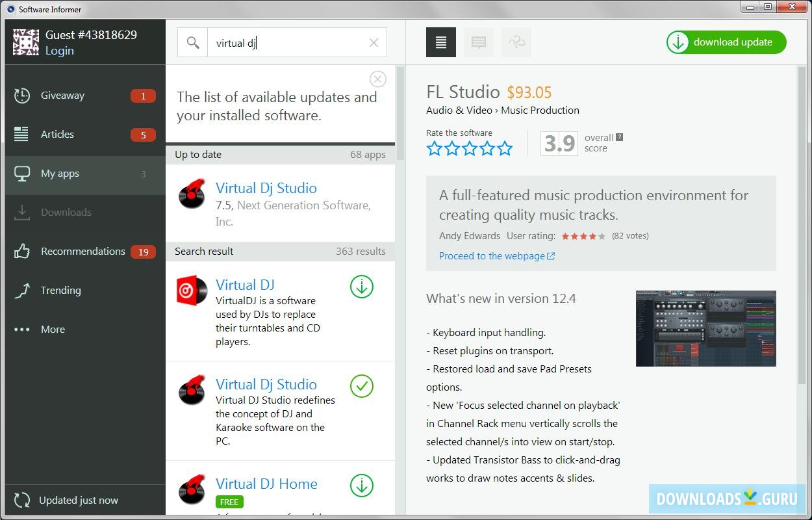Download Virtual DJ using green arrow icon

pyautogui.click(x=362, y=287)
